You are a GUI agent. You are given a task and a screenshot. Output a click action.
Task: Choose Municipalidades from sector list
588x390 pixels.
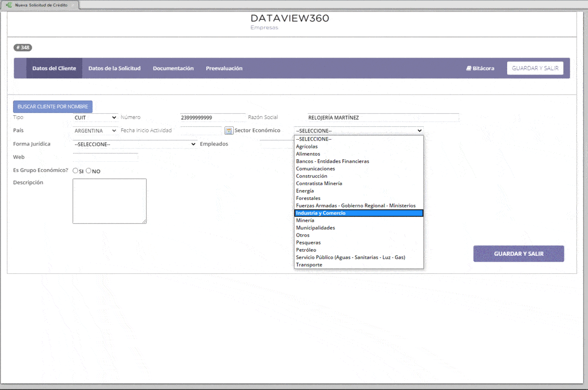[359, 228]
